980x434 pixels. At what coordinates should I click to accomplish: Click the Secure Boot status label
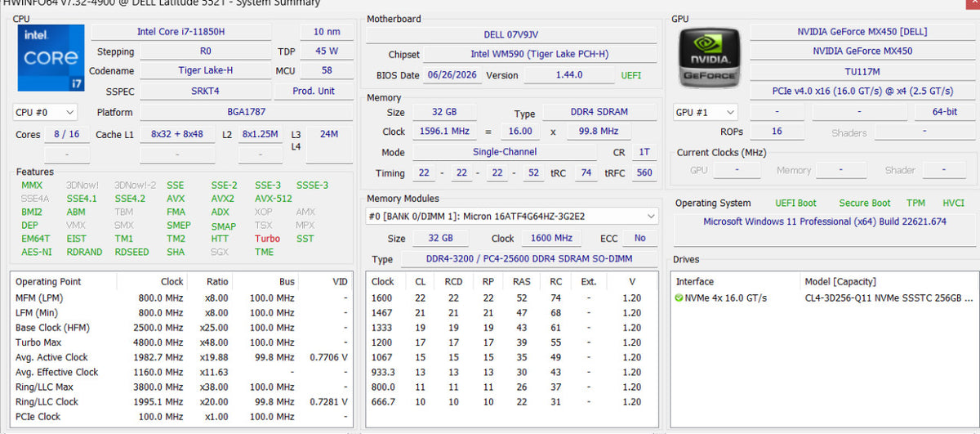[865, 203]
